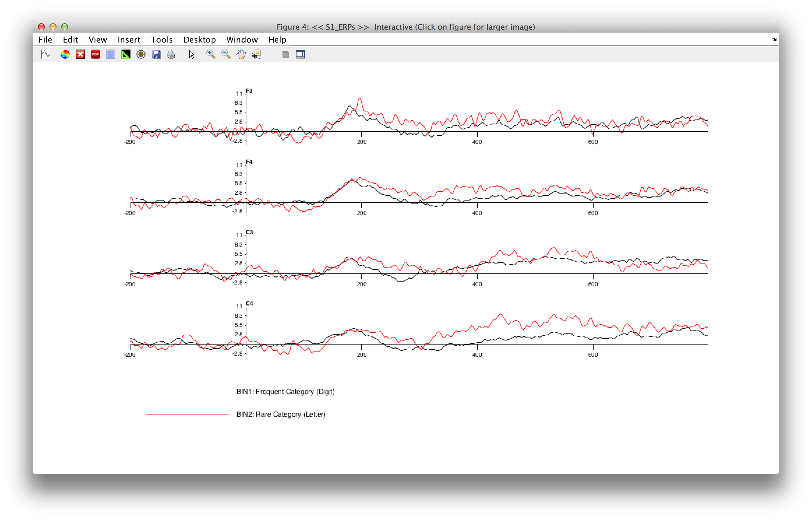
Task: Minimize the figure with yellow button
Action: point(53,27)
